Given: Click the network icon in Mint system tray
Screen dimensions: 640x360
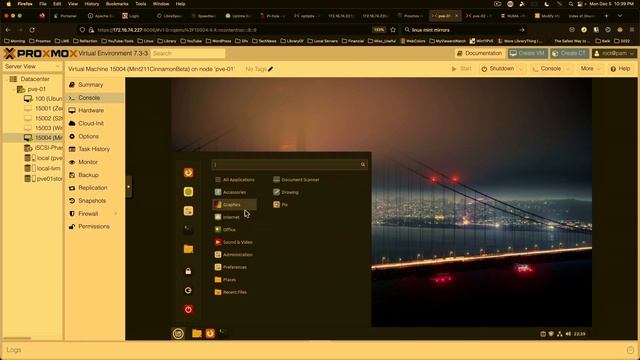Looking at the screenshot, I should (560, 334).
